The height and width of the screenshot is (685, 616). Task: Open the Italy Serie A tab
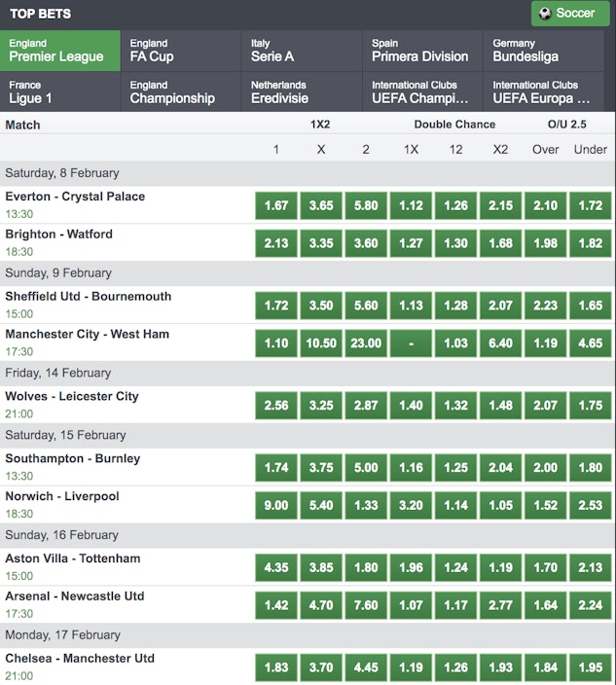301,51
